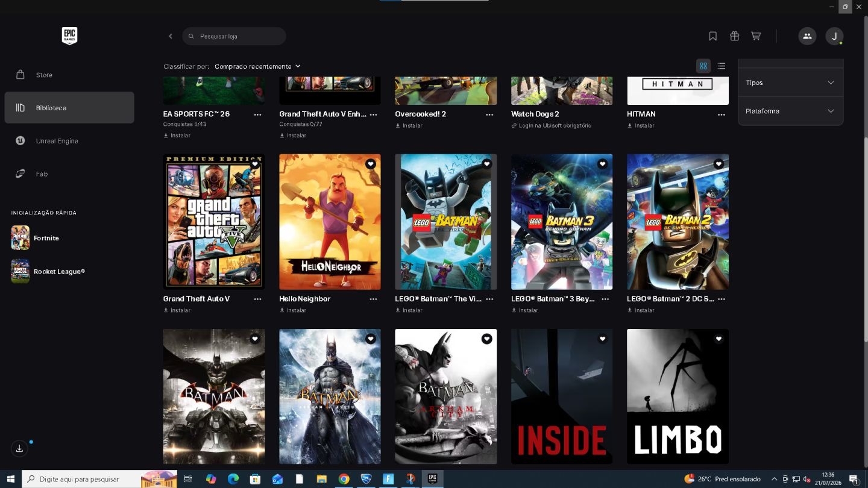Show hidden system tray icons

point(774,479)
